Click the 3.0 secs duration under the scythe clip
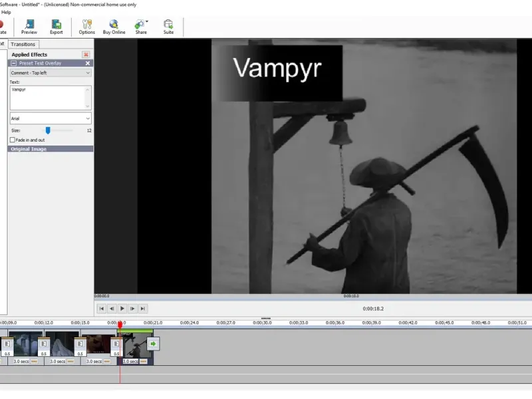The image size is (532, 399). tap(130, 361)
